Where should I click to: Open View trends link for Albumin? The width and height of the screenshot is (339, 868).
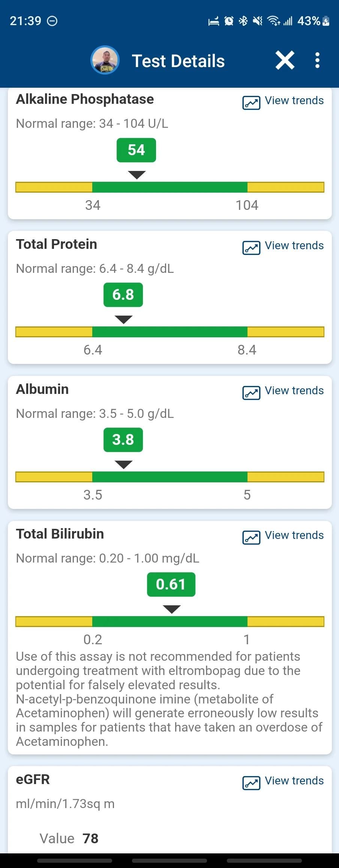coord(294,391)
